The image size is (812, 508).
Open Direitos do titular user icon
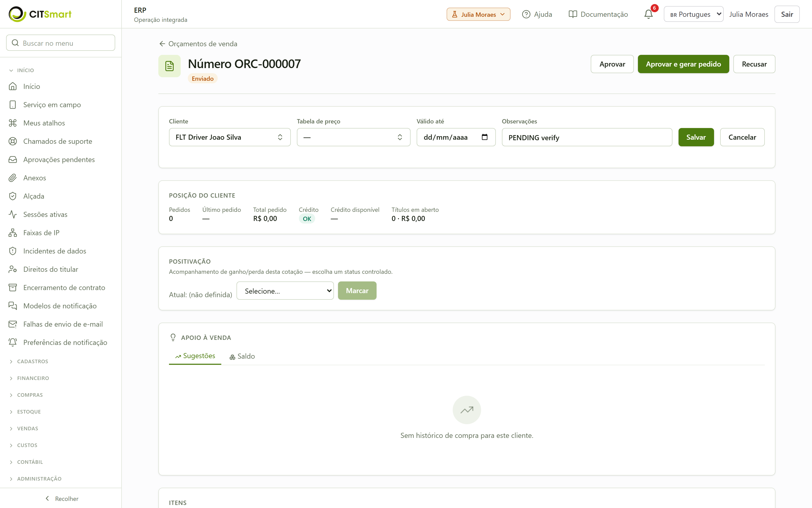point(13,269)
